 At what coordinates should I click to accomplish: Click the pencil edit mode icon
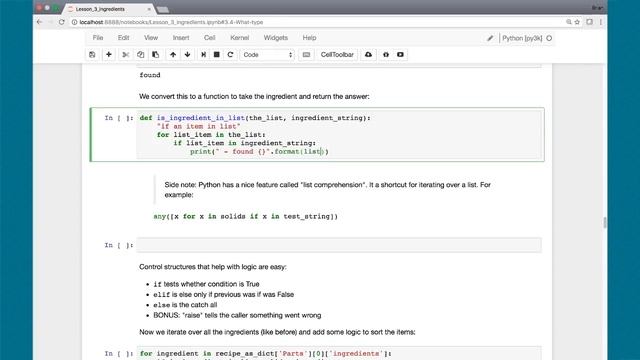click(490, 38)
